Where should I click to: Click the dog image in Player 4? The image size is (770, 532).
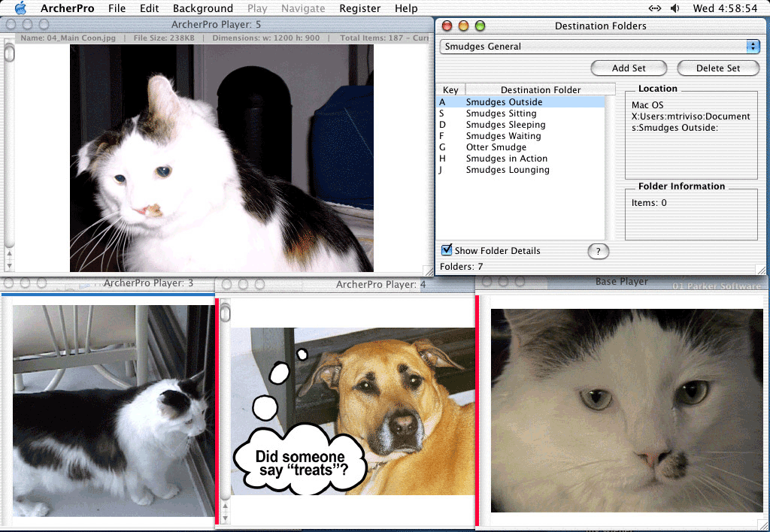(x=353, y=411)
